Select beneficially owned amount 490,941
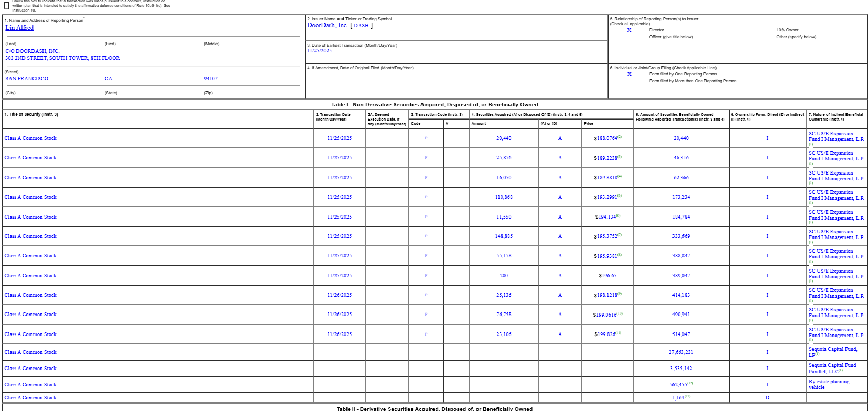Image resolution: width=868 pixels, height=411 pixels. pyautogui.click(x=681, y=315)
